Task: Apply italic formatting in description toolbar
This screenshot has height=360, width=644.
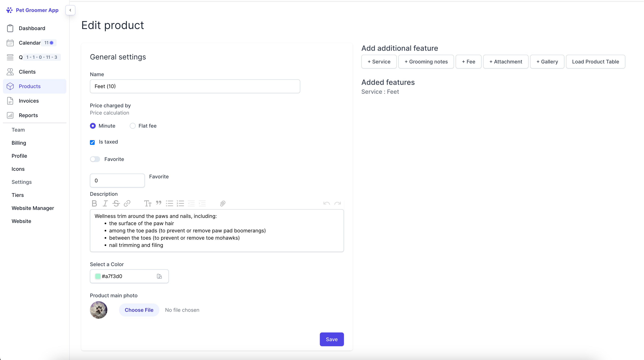Action: pyautogui.click(x=105, y=204)
